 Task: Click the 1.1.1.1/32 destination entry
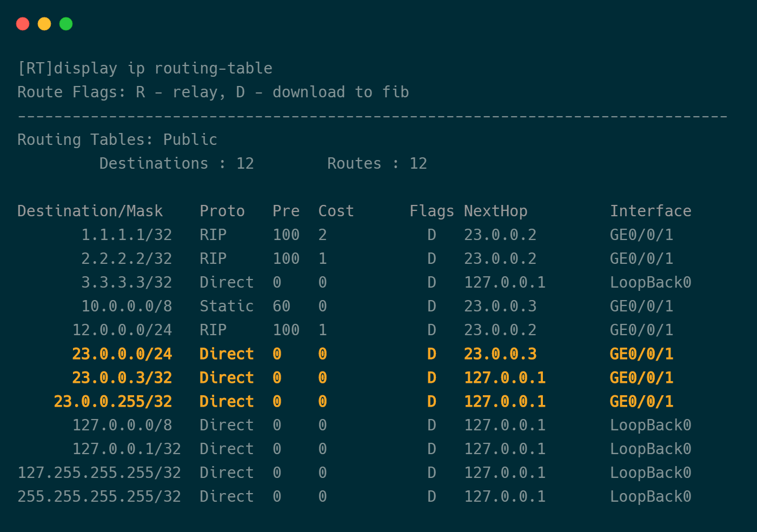[127, 235]
